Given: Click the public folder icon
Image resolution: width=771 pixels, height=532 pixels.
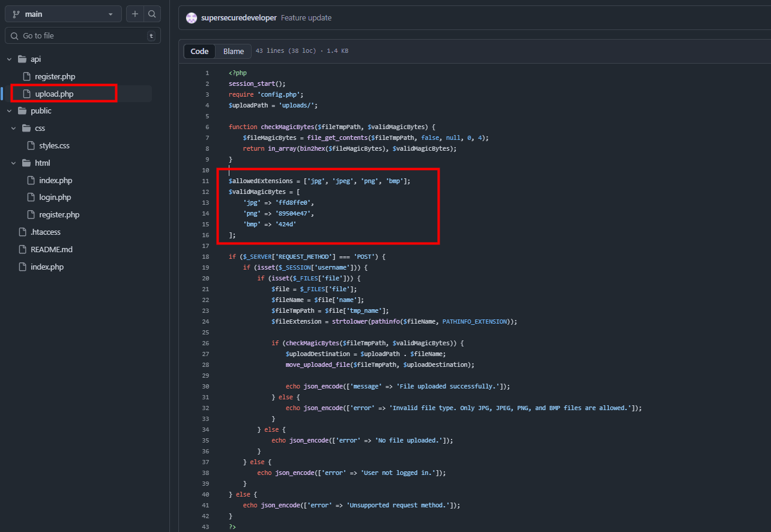Looking at the screenshot, I should [x=22, y=111].
